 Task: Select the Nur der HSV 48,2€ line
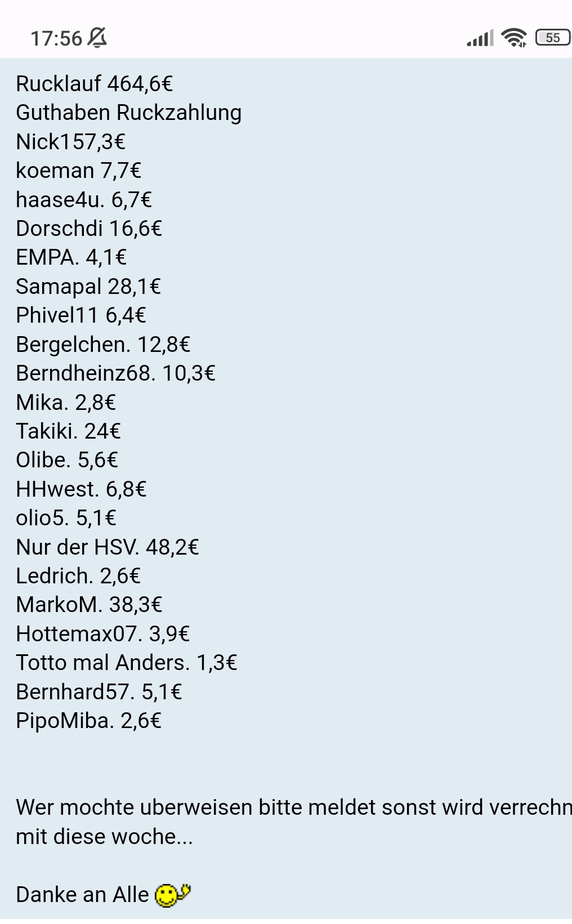(x=107, y=547)
